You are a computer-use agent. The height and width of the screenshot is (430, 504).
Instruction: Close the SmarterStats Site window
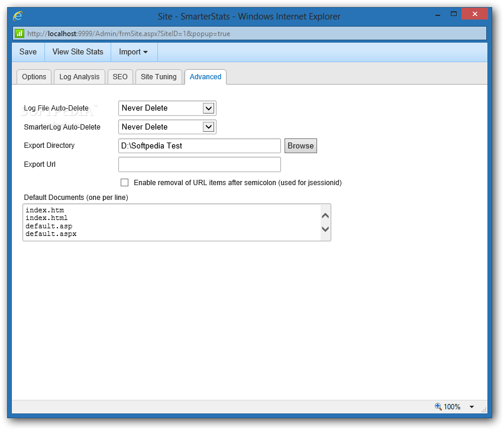[475, 14]
